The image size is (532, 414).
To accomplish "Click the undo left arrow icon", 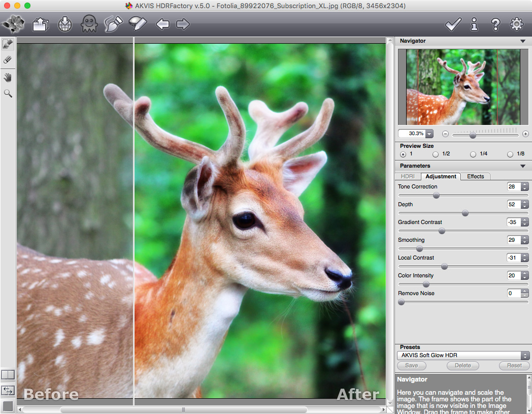I will point(162,24).
